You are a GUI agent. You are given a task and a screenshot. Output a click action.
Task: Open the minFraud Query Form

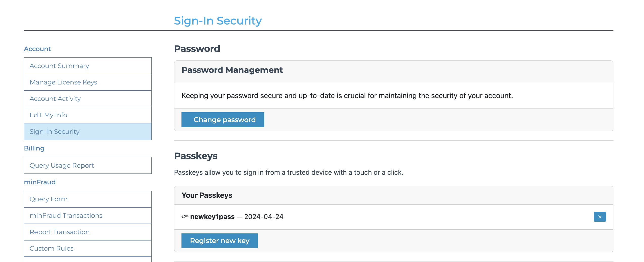point(49,199)
